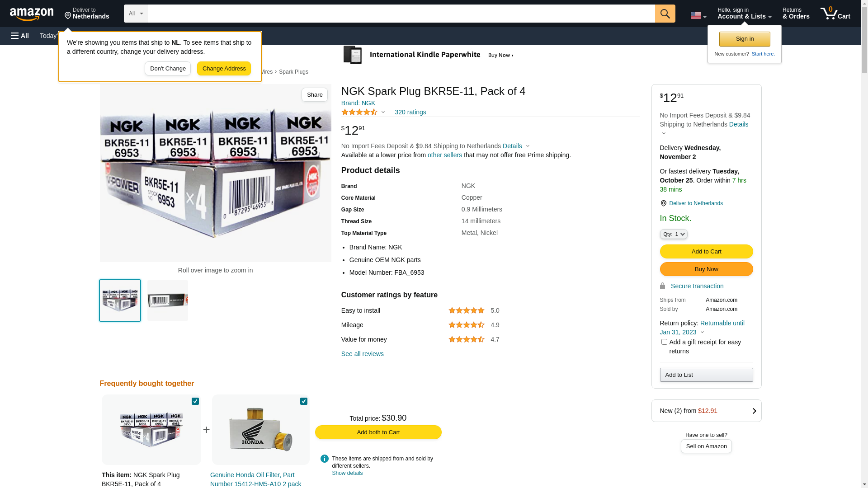This screenshot has width=868, height=488.
Task: Open Account & Lists menu
Action: tap(744, 14)
